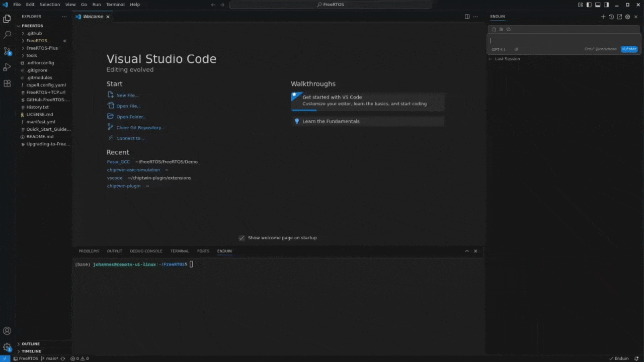Open the Explorer view in activity bar
Image resolution: width=644 pixels, height=362 pixels.
tap(7, 19)
